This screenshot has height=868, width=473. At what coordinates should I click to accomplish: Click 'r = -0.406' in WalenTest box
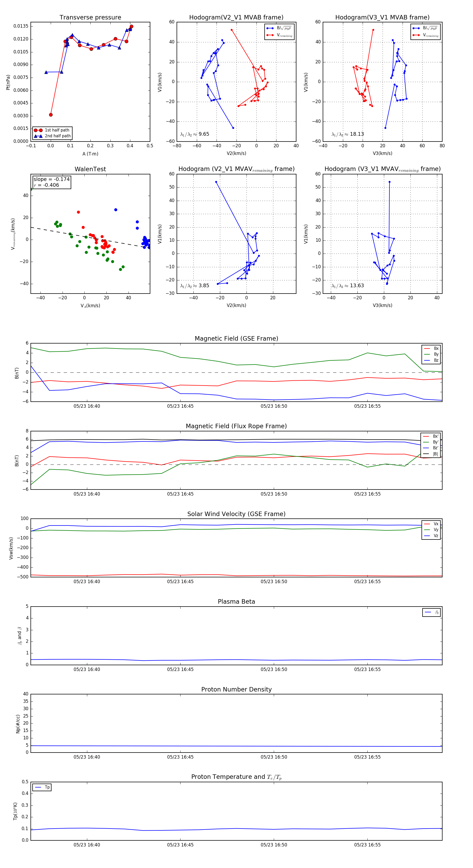[46, 185]
